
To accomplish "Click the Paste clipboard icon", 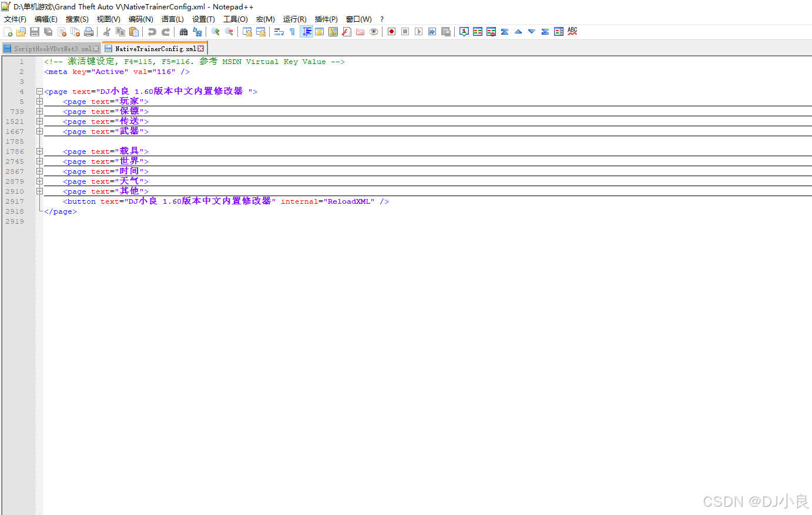I will 134,32.
